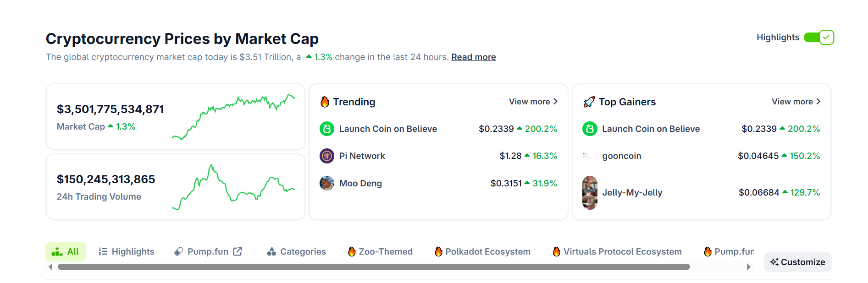Click the Launch Coin icon in Top Gainers
868x283 pixels.
590,129
